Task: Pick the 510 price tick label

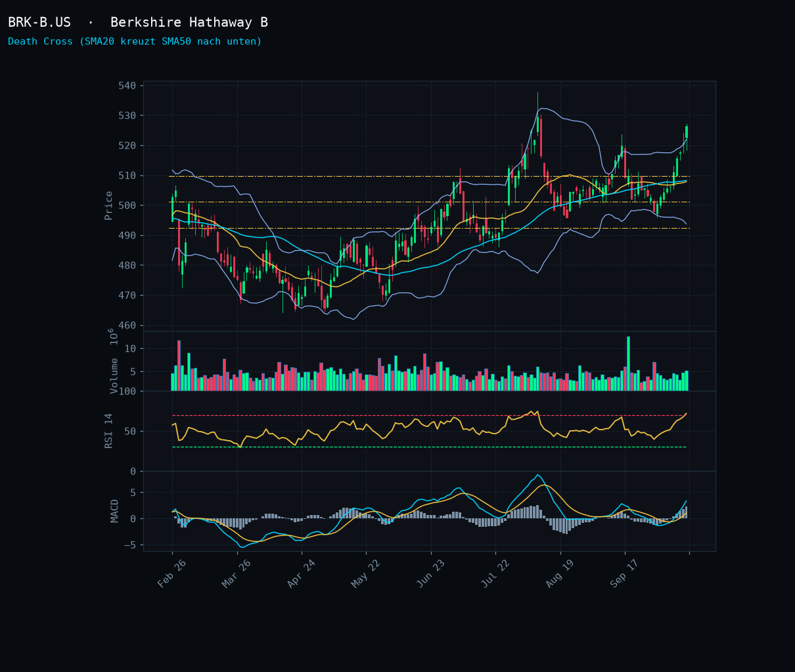Action: tap(128, 175)
